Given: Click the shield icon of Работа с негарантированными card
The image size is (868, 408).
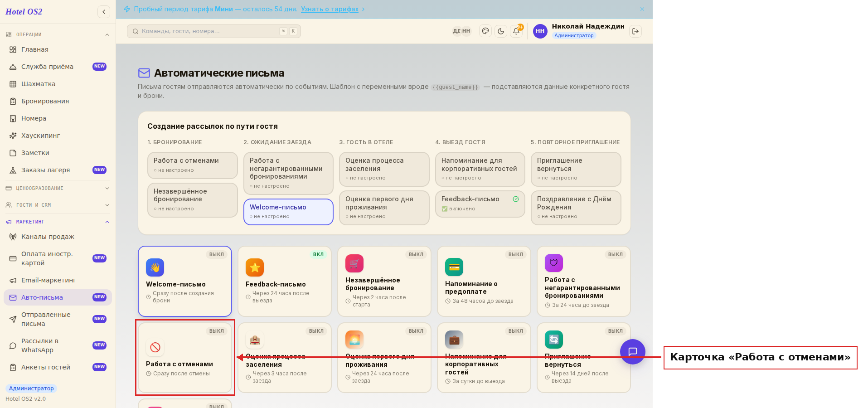Looking at the screenshot, I should click(x=554, y=263).
